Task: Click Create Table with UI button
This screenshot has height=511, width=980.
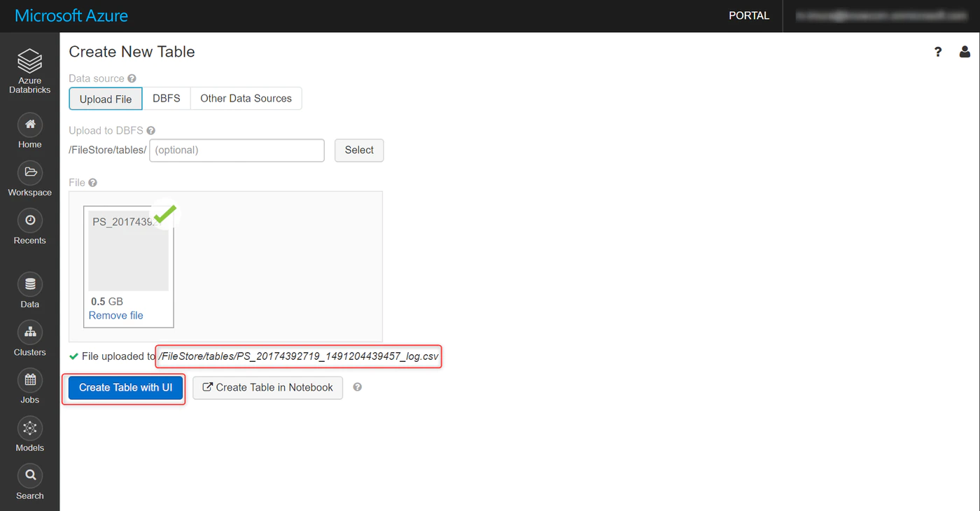Action: [125, 388]
